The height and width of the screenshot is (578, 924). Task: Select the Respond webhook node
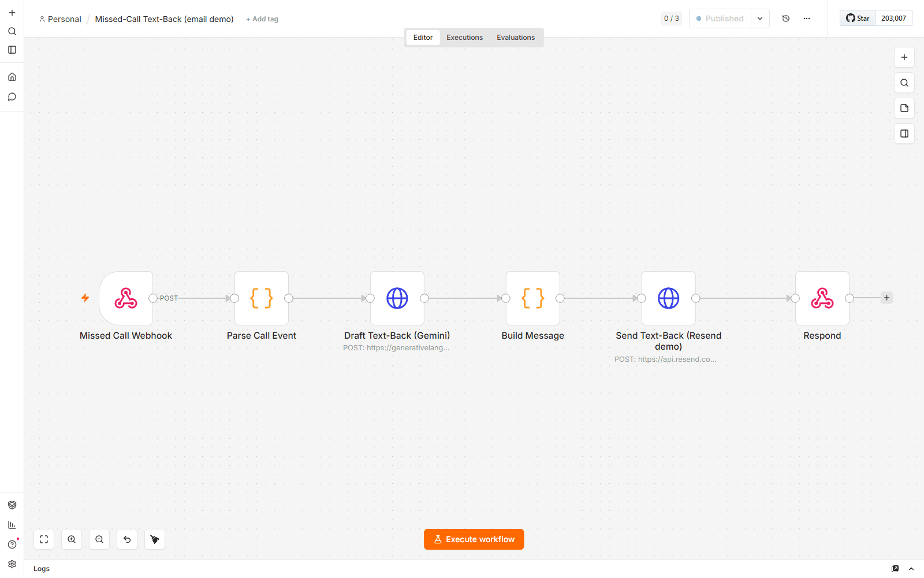point(822,298)
